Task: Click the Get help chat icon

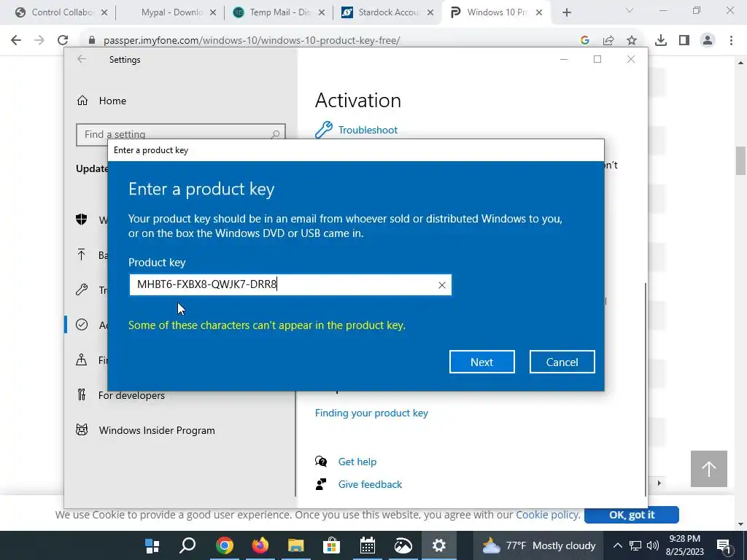Action: (321, 462)
